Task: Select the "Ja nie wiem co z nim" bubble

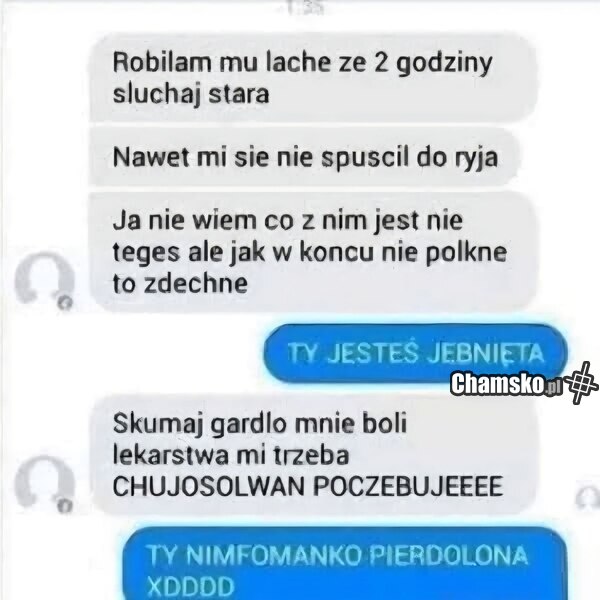Action: 312,252
